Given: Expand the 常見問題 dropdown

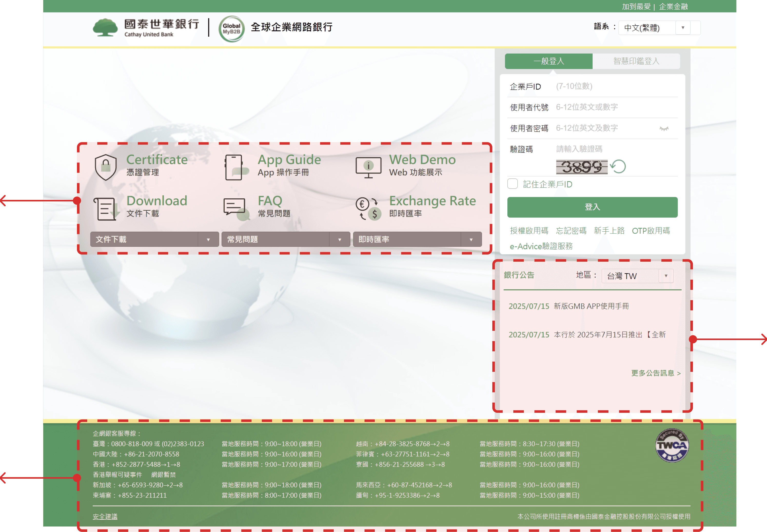Looking at the screenshot, I should (286, 239).
